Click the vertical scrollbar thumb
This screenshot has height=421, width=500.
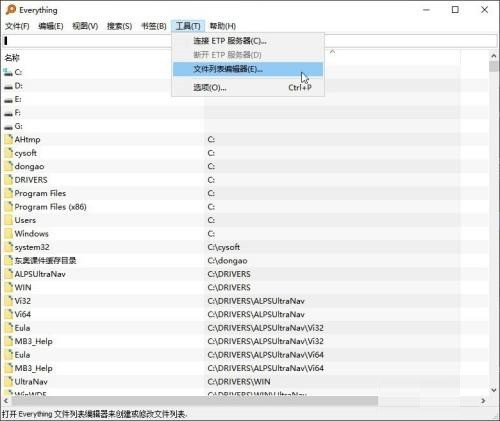(x=494, y=66)
